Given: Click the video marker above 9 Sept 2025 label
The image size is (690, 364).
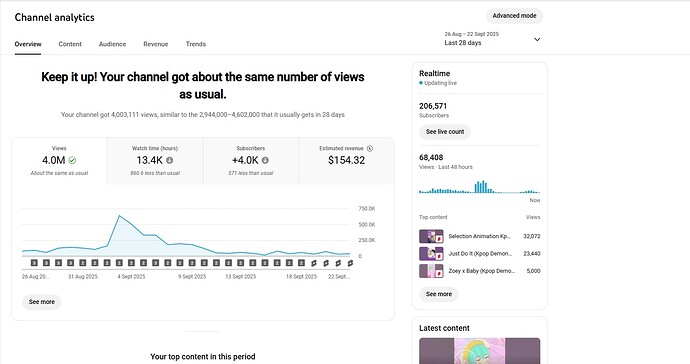Looking at the screenshot, I should pyautogui.click(x=192, y=263).
